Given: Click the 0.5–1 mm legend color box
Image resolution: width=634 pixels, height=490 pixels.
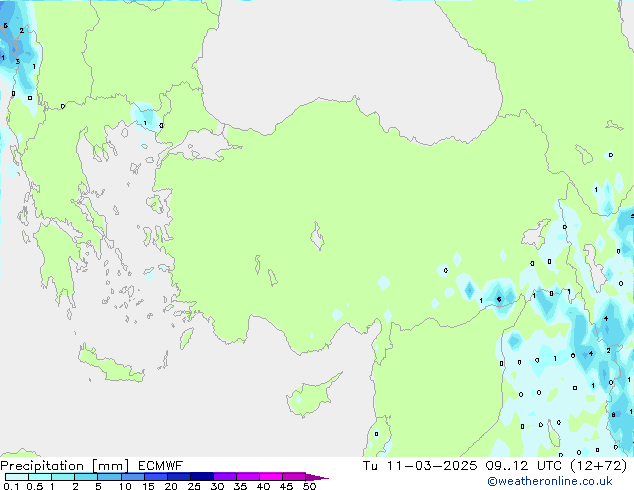Looking at the screenshot, I should (40, 477).
